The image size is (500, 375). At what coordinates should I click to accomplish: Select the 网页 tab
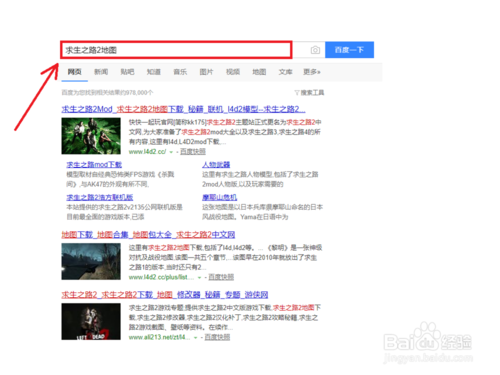coord(74,72)
